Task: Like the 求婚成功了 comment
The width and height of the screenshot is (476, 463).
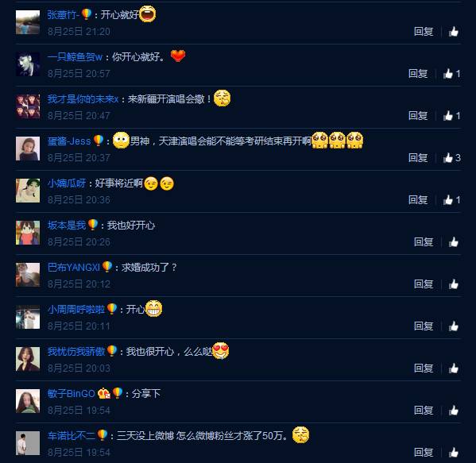Action: pyautogui.click(x=454, y=284)
